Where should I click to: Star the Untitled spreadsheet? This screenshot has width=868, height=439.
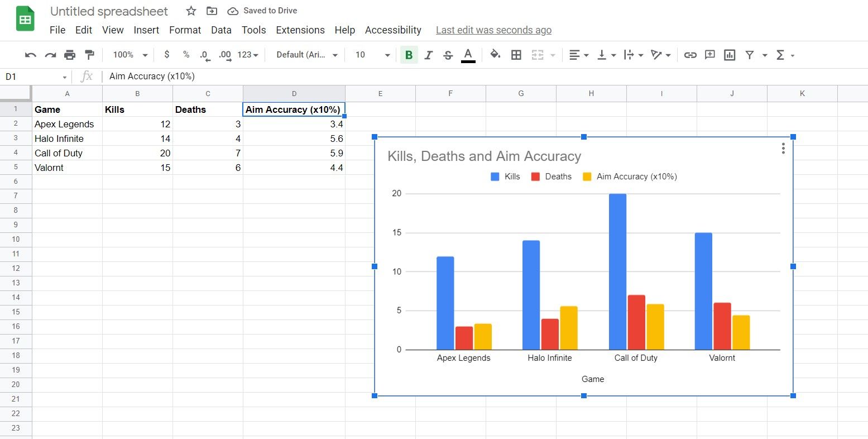coord(190,10)
